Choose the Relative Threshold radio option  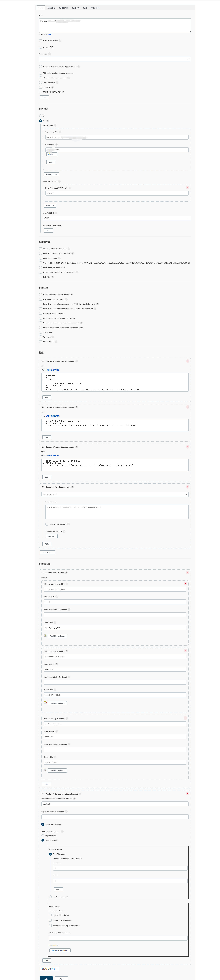pos(50,897)
